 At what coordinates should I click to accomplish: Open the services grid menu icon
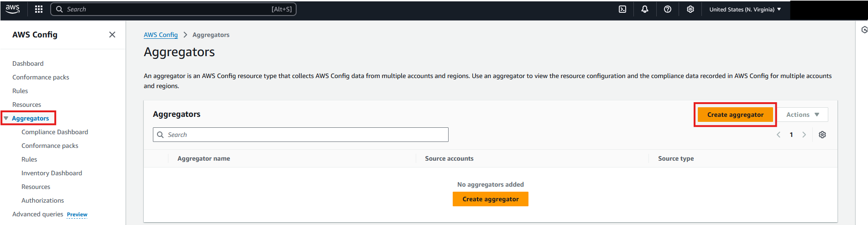(x=39, y=9)
